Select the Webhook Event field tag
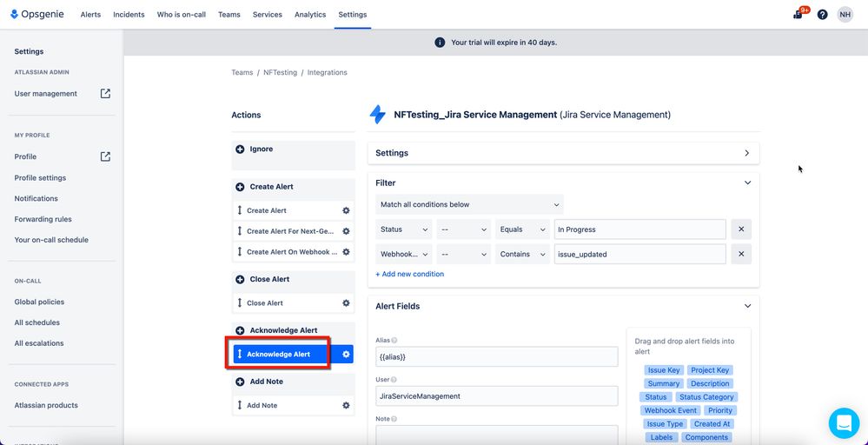The height and width of the screenshot is (445, 868). [671, 411]
